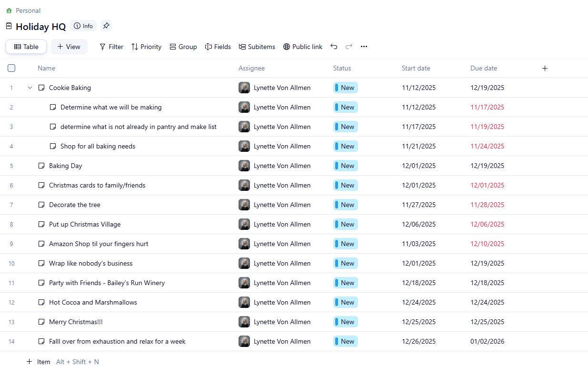Viewport: 588px width, 376px height.
Task: Add a new View tab
Action: (x=69, y=47)
